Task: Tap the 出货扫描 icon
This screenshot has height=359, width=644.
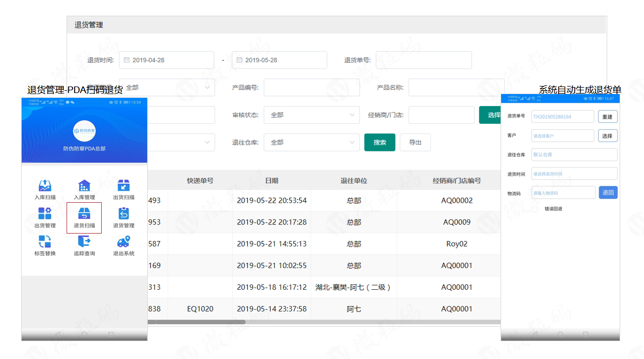Action: pos(124,186)
